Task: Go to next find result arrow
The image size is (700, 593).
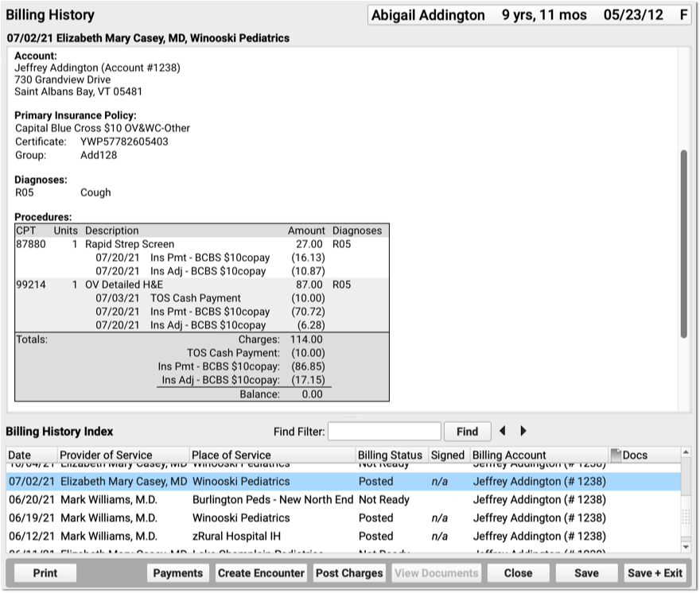Action: [x=523, y=431]
